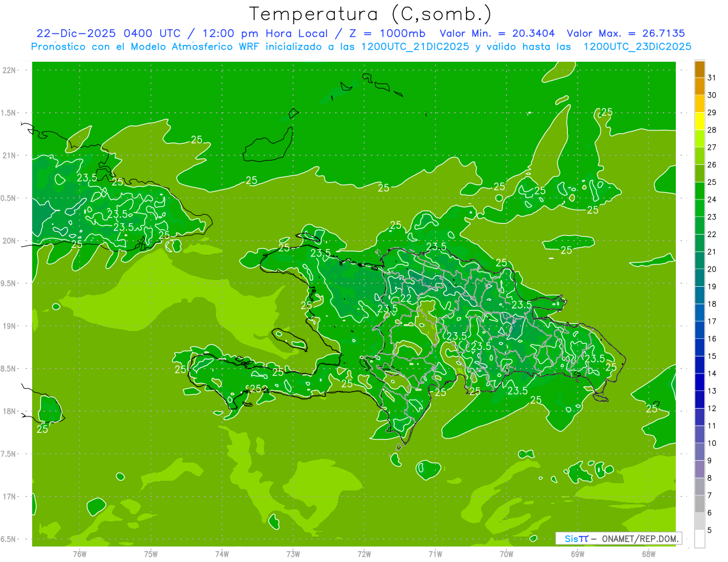The width and height of the screenshot is (728, 562).
Task: Click the colorbar segment between 25 and 26
Action: click(x=699, y=173)
